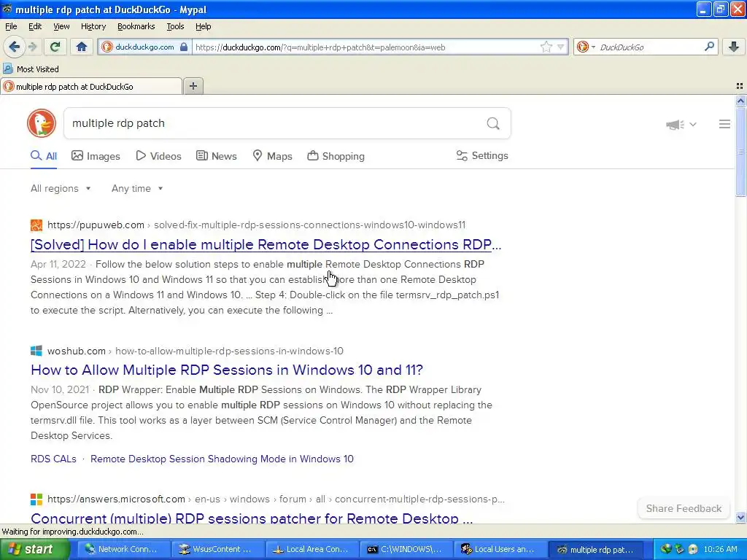Open the Most Visited bookmarks folder
Screen dimensions: 747x560
(31, 69)
